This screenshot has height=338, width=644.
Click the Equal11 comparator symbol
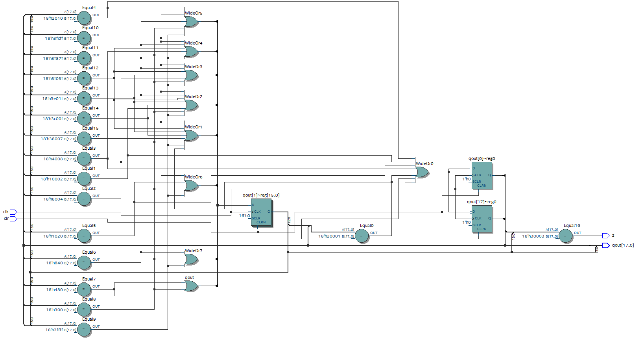(84, 58)
